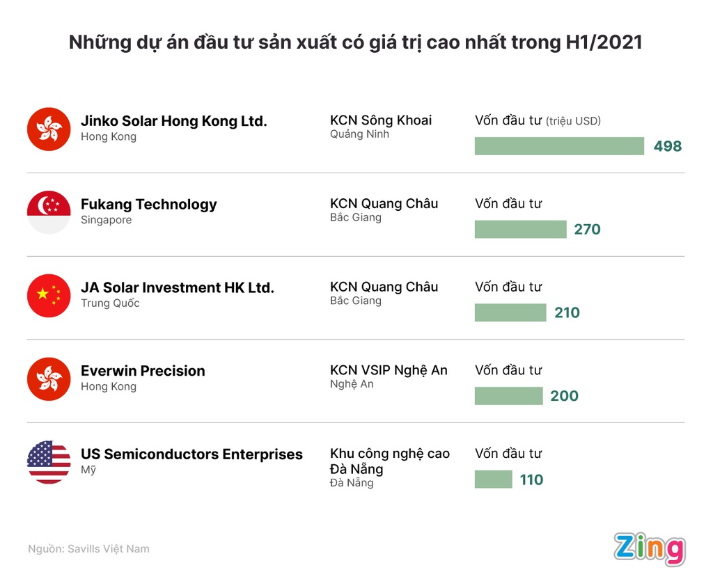Click the Jinko Solar Hong Kong Ltd. name

pos(173,121)
